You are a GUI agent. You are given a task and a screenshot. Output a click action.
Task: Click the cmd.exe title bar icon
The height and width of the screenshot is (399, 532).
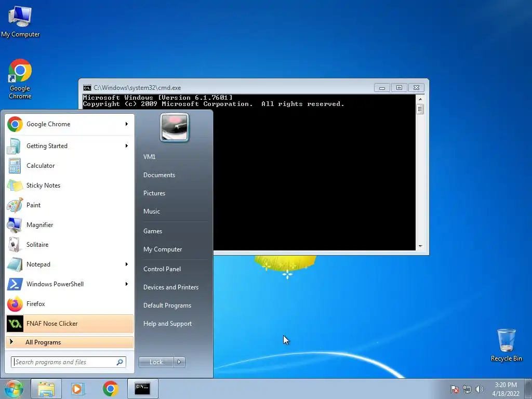pos(87,88)
